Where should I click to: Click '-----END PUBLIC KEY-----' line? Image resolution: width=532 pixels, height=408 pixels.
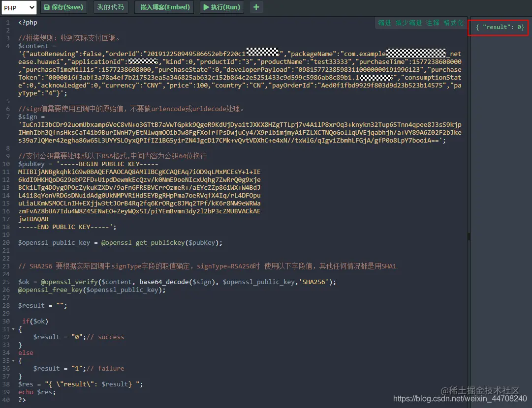click(67, 227)
